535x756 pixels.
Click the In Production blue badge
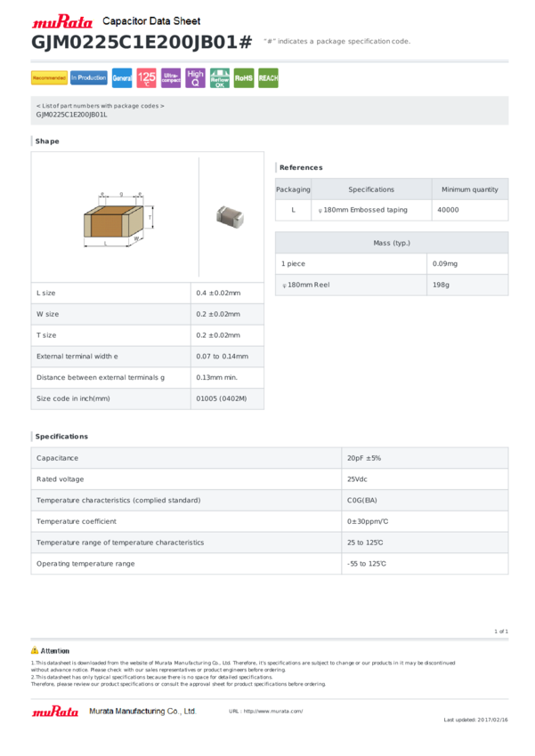[89, 77]
